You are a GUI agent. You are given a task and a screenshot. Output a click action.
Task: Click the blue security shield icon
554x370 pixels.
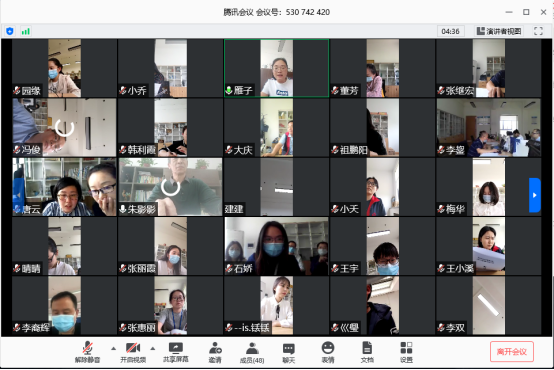coord(10,31)
